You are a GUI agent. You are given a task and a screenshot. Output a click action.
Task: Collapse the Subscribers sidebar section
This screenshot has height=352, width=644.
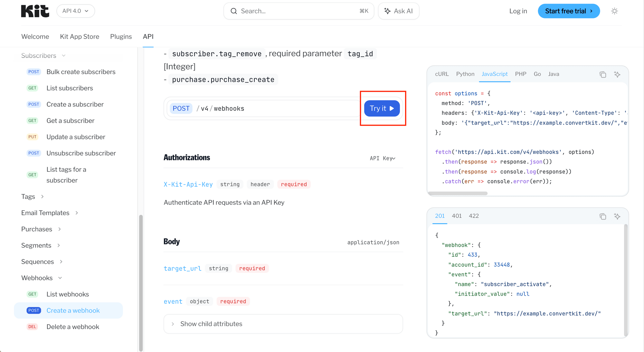pyautogui.click(x=43, y=56)
